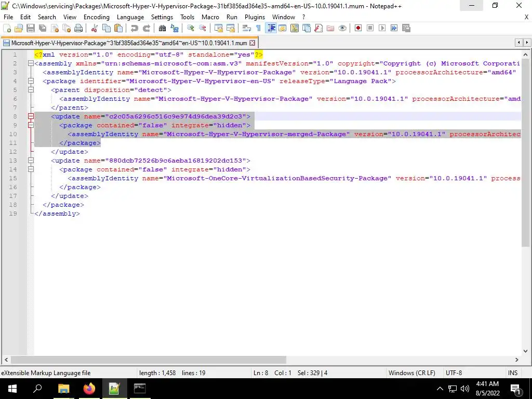Toggle word wrap in the toolbar
532x399 pixels.
[247, 28]
